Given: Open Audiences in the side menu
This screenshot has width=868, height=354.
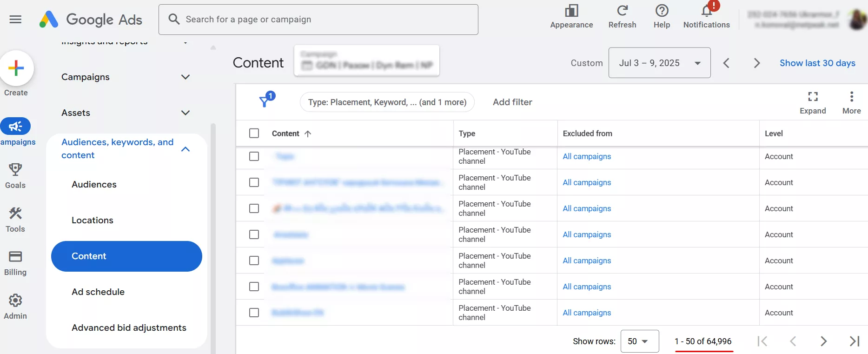Looking at the screenshot, I should (94, 184).
